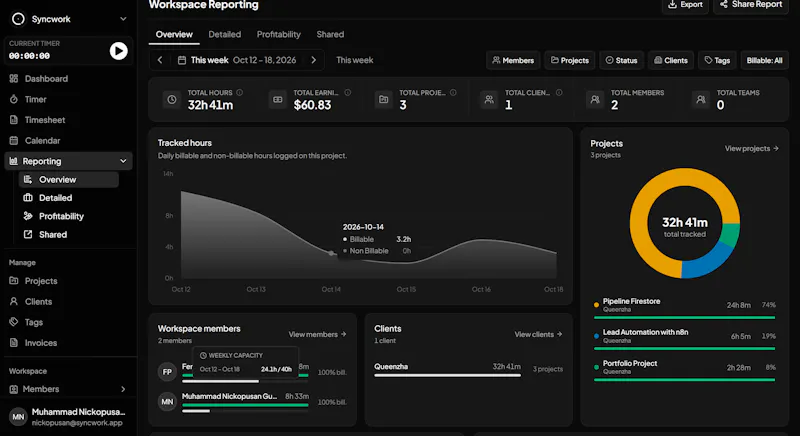Viewport: 800px width, 436px height.
Task: Open the Syncwork workspace switcher dropdown
Action: pos(123,19)
